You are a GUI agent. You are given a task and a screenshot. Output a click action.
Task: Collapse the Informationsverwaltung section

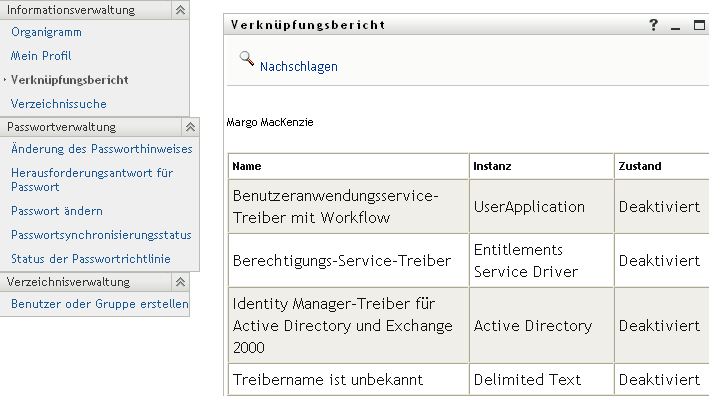coord(180,10)
